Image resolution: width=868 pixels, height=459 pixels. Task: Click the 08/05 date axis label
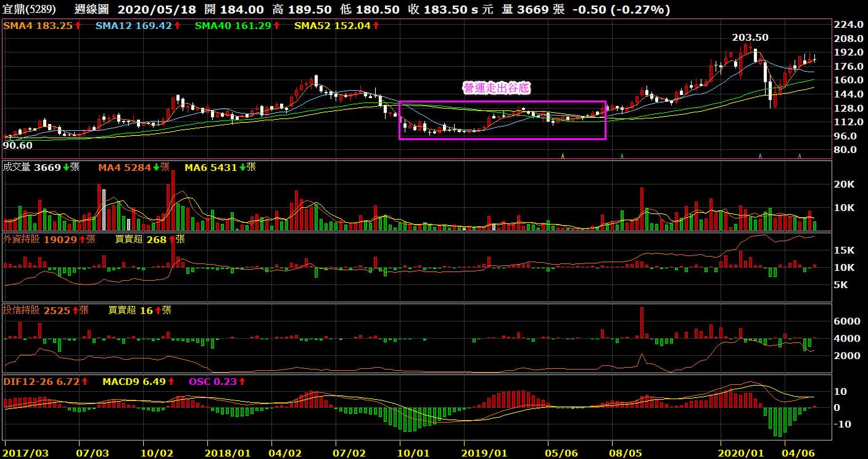coord(626,453)
